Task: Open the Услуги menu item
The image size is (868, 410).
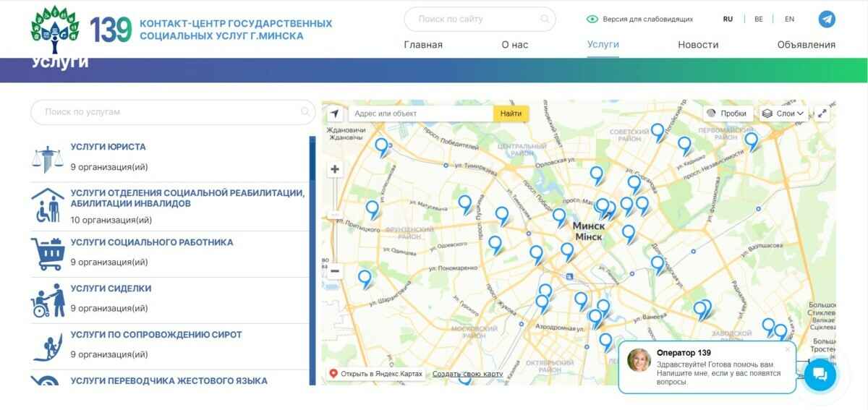Action: [x=603, y=44]
